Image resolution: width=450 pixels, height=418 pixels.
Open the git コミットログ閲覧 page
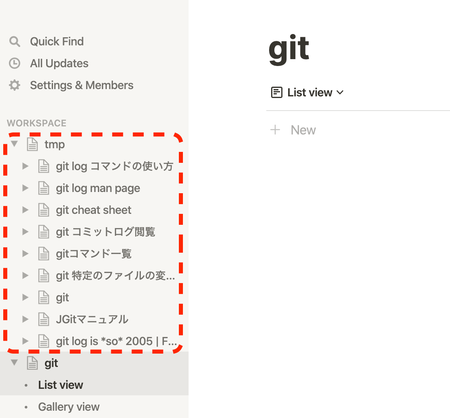point(105,232)
